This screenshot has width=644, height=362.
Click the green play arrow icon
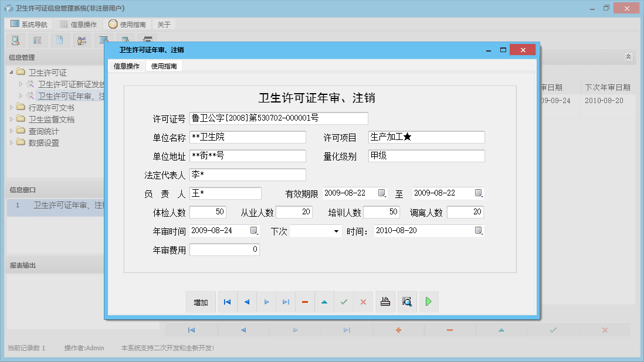(429, 302)
